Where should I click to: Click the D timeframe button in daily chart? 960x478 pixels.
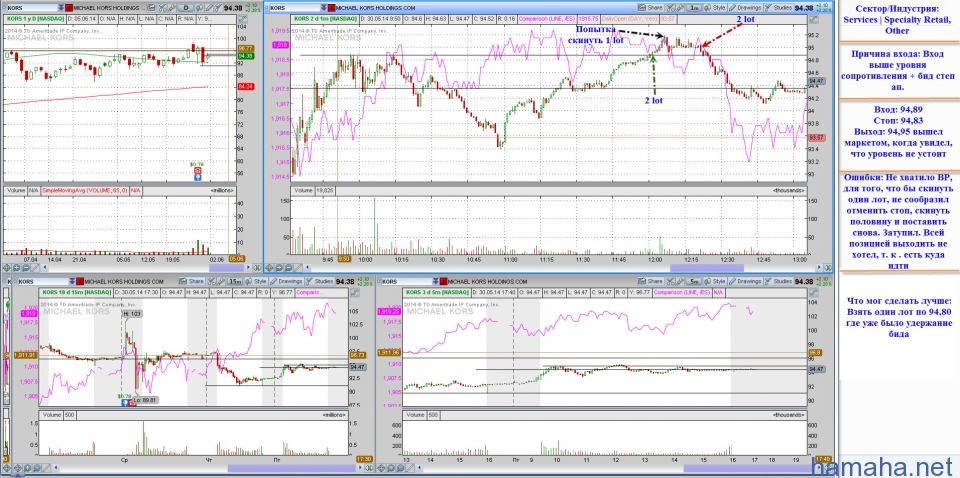pos(186,7)
